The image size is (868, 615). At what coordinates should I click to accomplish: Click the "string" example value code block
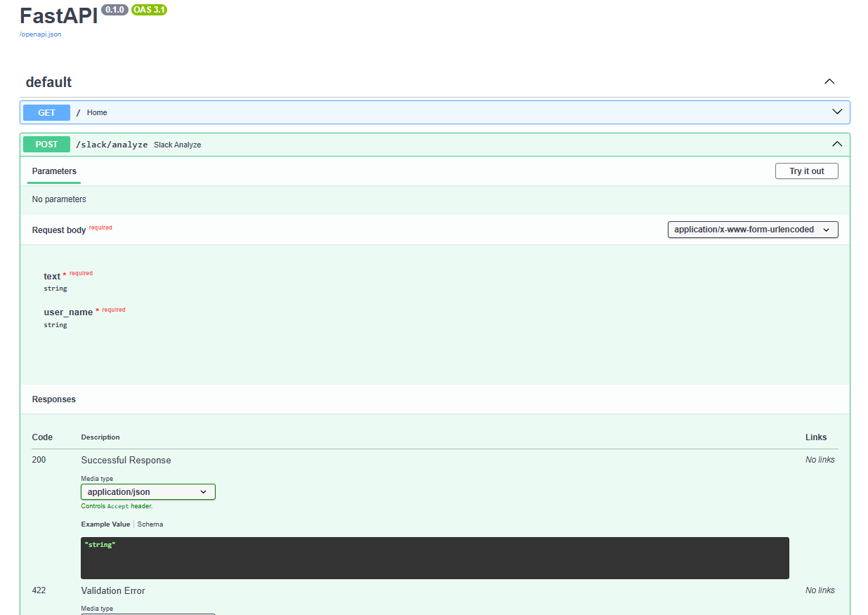pos(435,558)
